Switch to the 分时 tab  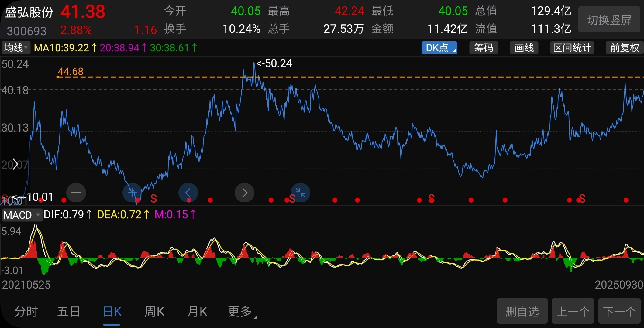pyautogui.click(x=26, y=312)
